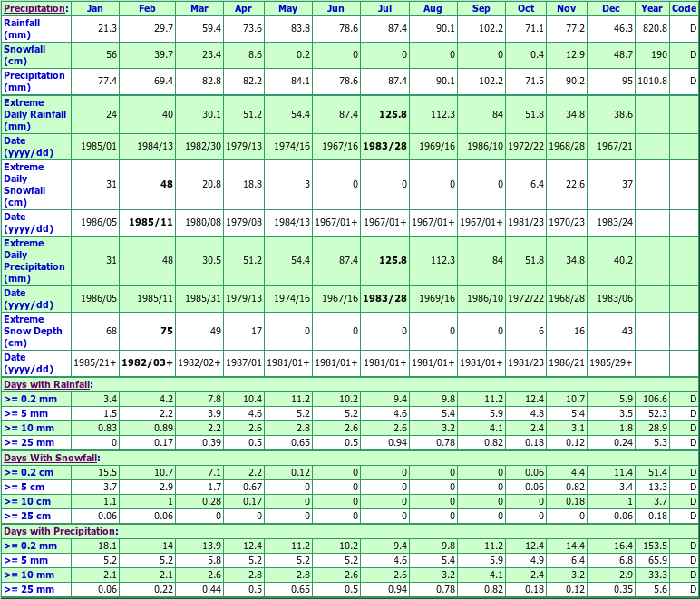Select rainfall days yearly value 52.3

click(x=658, y=414)
